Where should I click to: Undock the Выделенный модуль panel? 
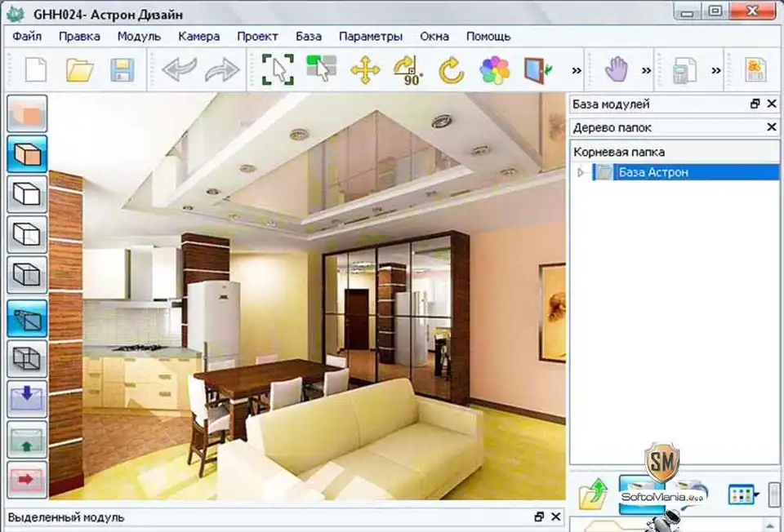coord(539,517)
